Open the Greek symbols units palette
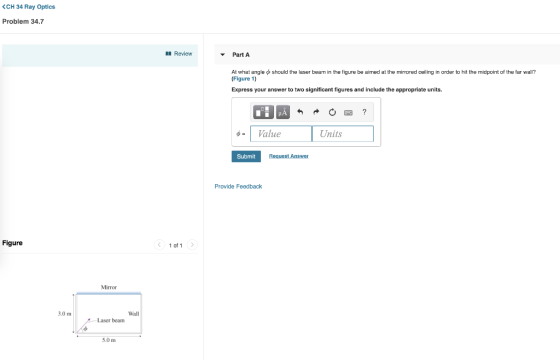 [x=283, y=112]
